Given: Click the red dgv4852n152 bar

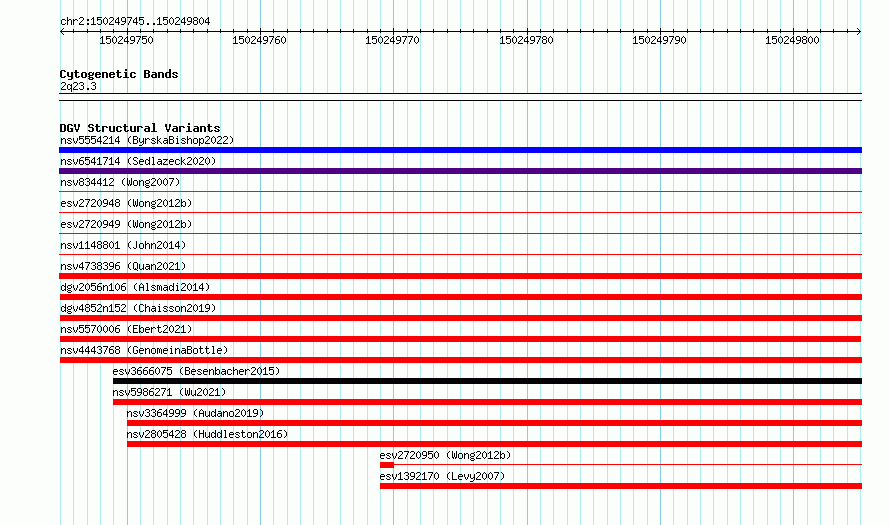Looking at the screenshot, I should tap(460, 318).
